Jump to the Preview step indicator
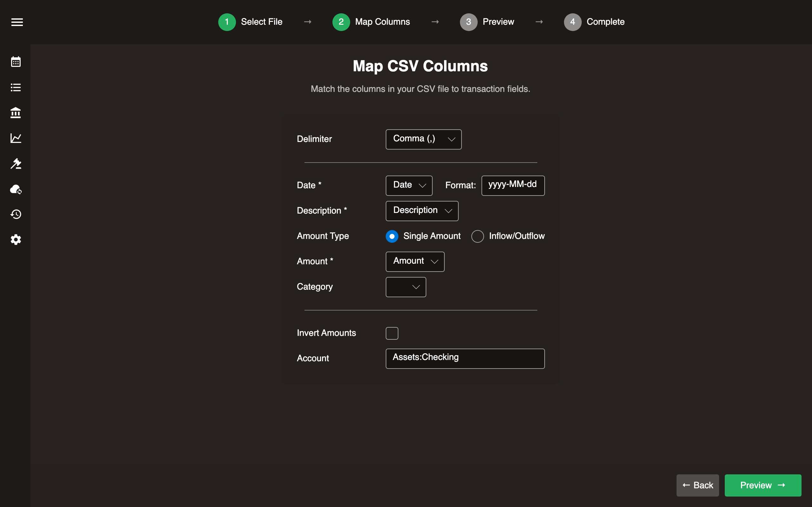812x507 pixels. [487, 22]
